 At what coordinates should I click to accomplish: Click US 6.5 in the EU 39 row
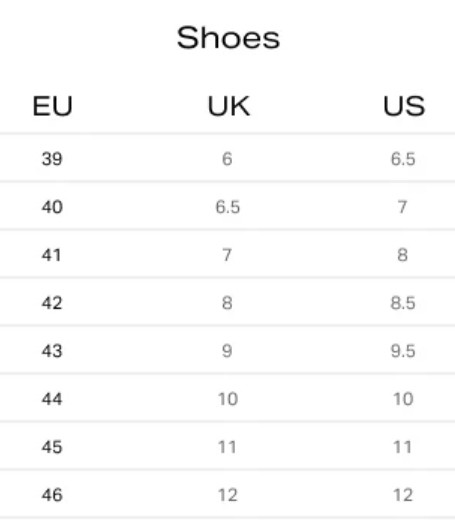403,159
